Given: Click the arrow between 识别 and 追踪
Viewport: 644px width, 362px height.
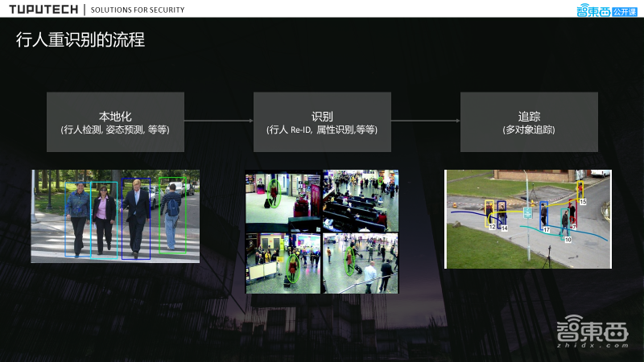Looking at the screenshot, I should 425,121.
